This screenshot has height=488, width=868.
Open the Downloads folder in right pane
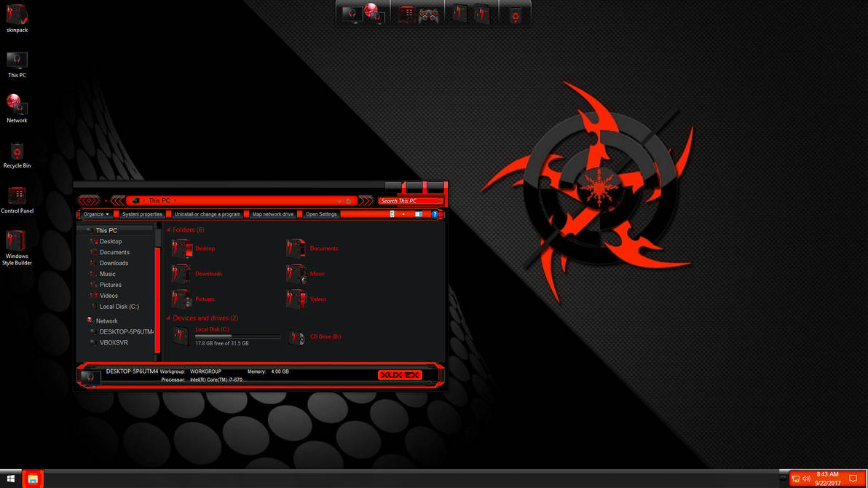coord(209,273)
